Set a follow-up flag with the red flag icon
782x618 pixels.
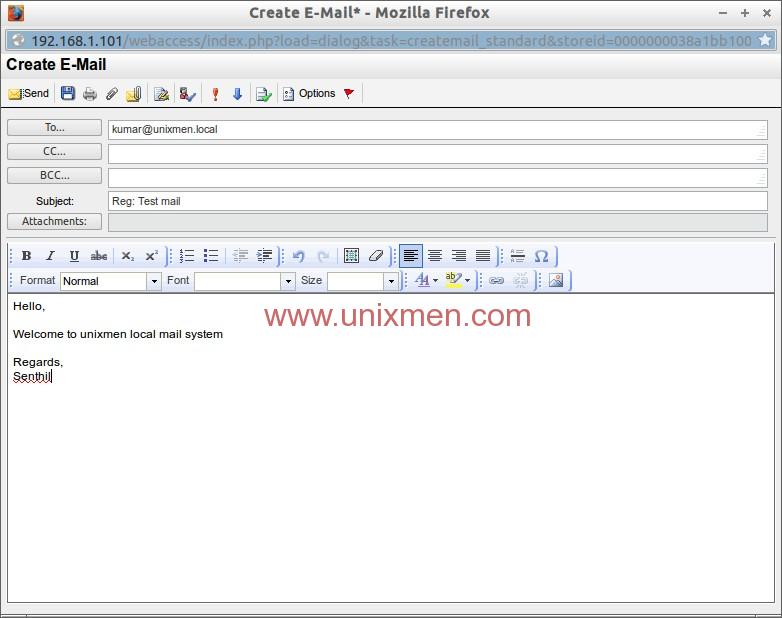coord(349,93)
